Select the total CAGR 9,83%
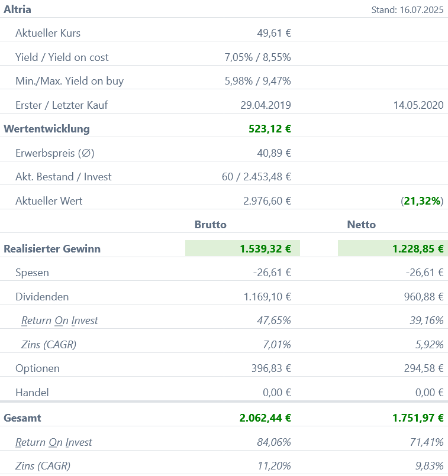The width and height of the screenshot is (448, 476). [x=430, y=466]
